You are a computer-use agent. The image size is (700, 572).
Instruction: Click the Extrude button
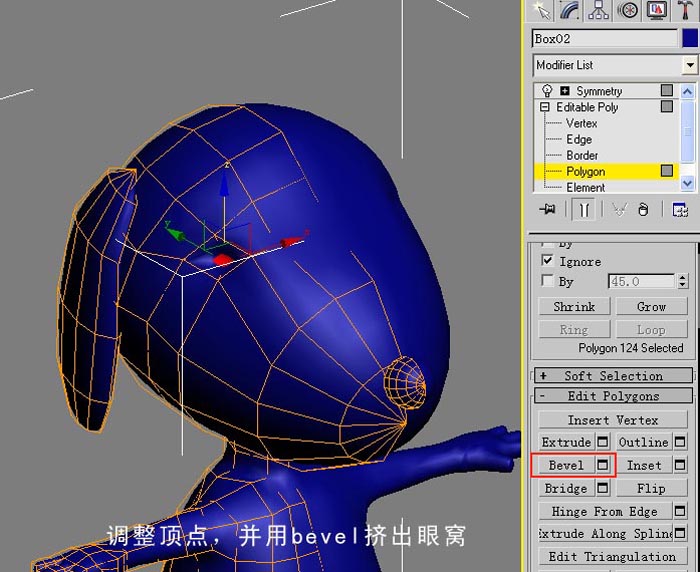pyautogui.click(x=566, y=442)
